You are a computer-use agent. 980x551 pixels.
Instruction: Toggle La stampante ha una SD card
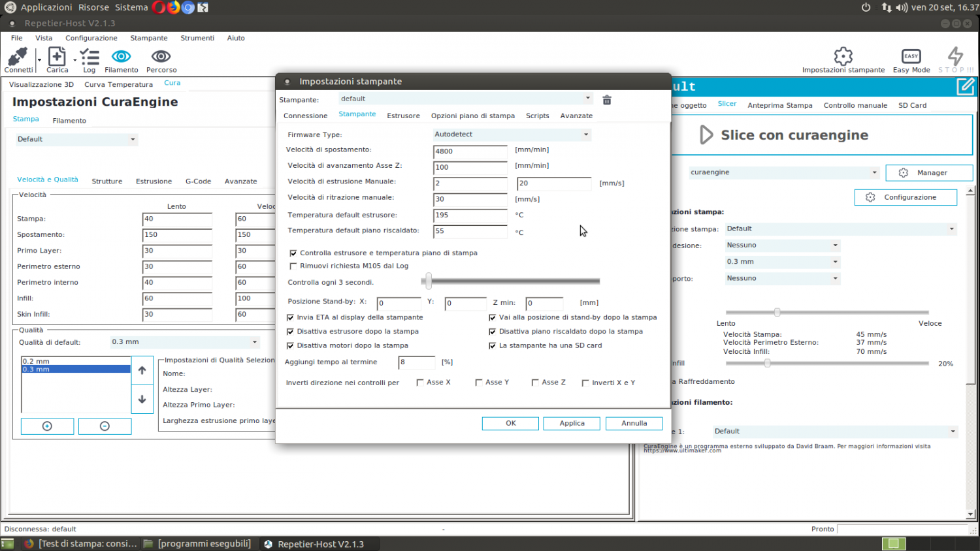pyautogui.click(x=493, y=346)
